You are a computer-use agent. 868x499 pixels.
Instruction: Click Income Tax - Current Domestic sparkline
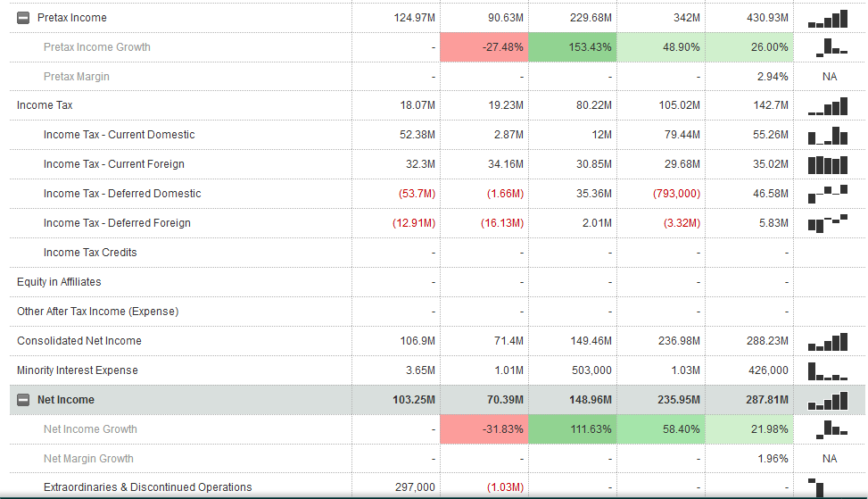[x=829, y=136]
